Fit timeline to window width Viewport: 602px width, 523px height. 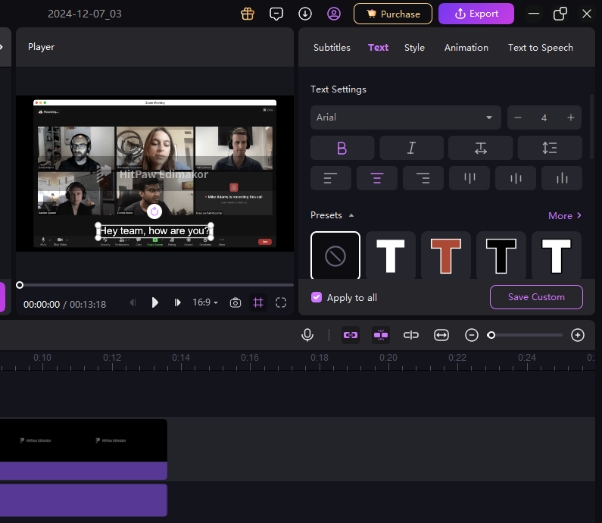(x=442, y=335)
